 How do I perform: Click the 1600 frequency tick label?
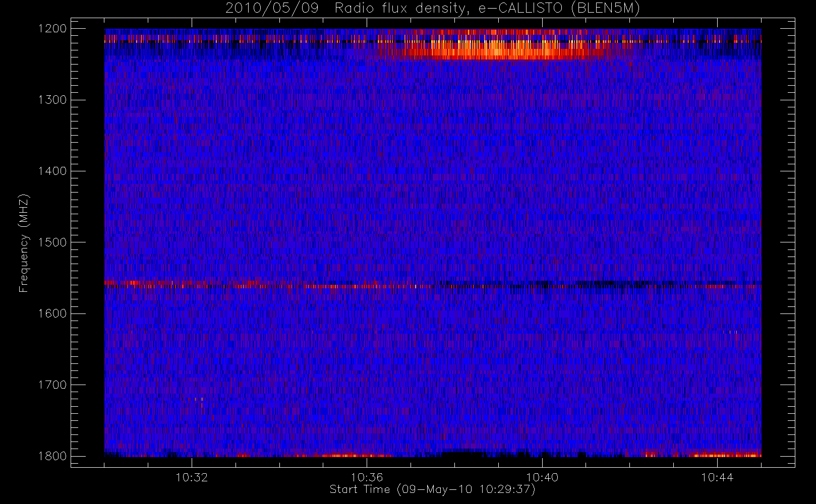tap(52, 313)
